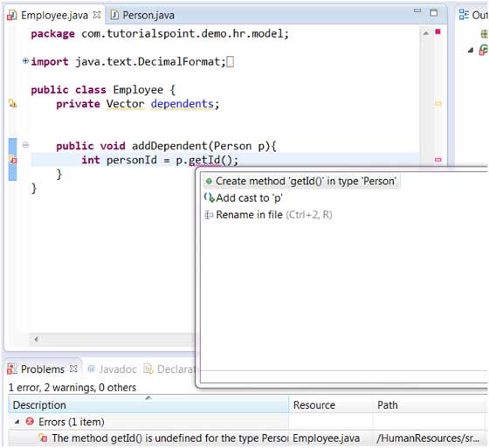Switch to the Person.java tab
This screenshot has width=489, height=448.
(143, 15)
